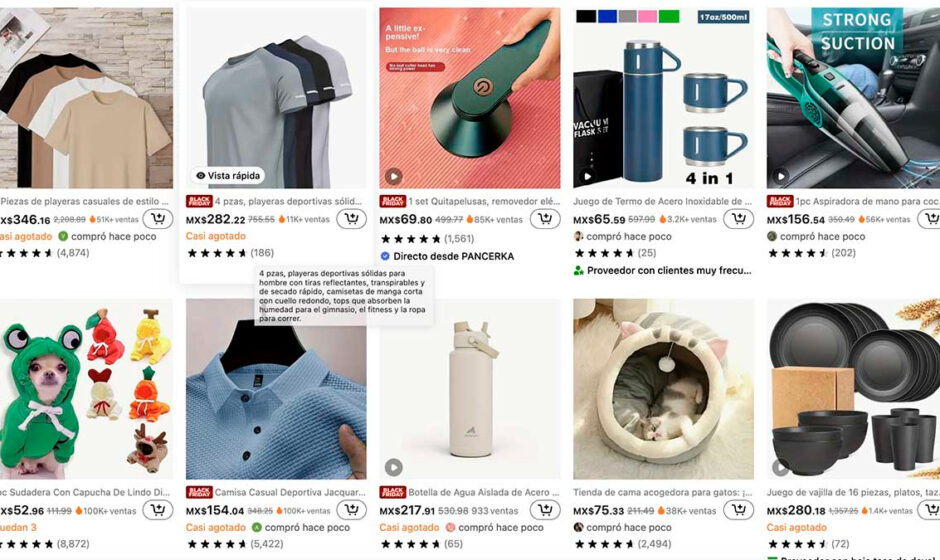Play the lint remover product video
940x560 pixels.
(393, 176)
